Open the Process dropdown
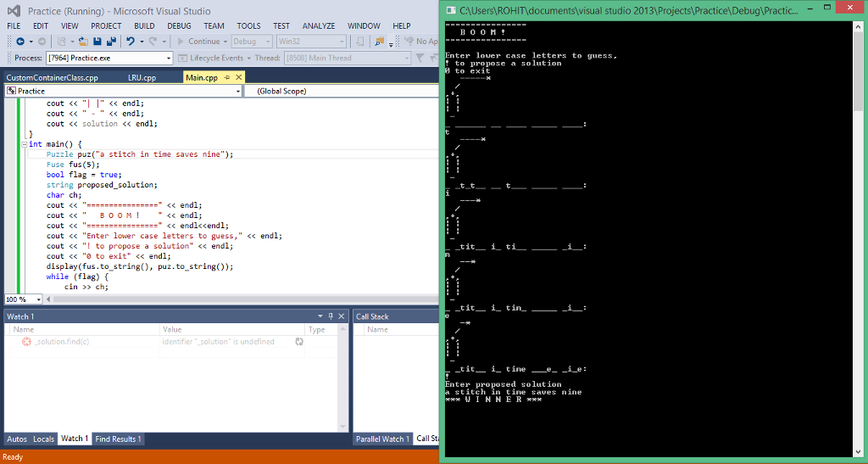Viewport: 868px width, 464px height. 169,59
